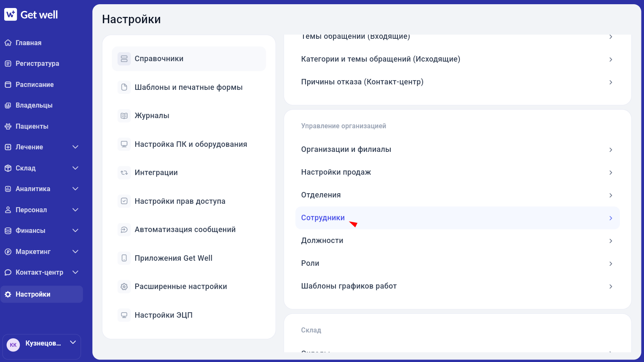Open Приложения Get Well section
The width and height of the screenshot is (644, 362).
coord(189,258)
